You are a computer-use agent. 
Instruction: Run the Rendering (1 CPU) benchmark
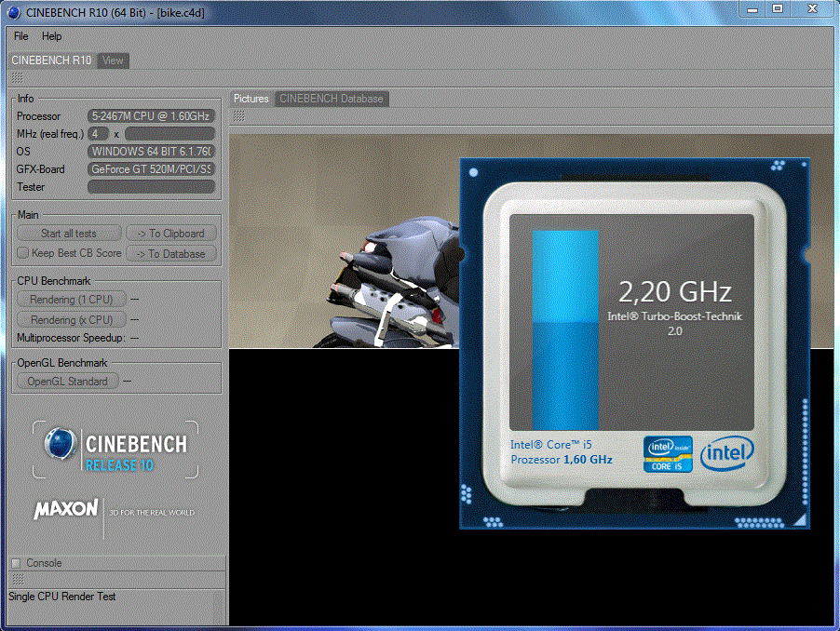tap(72, 299)
